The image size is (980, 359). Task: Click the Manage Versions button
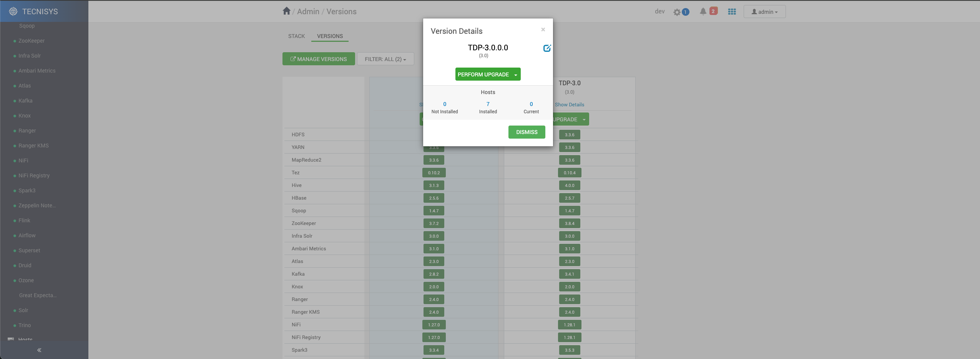coord(319,59)
